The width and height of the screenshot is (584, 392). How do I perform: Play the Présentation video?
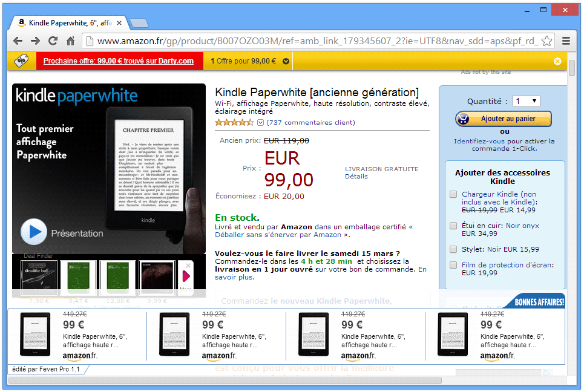pos(34,232)
